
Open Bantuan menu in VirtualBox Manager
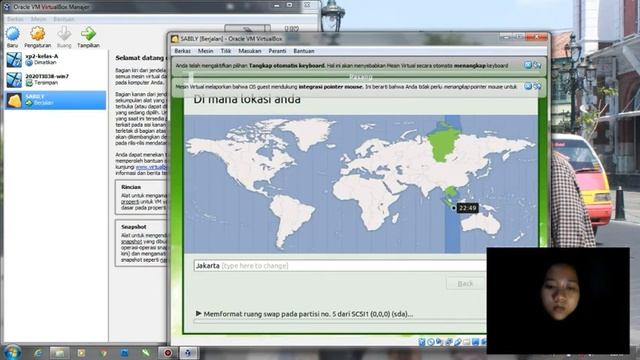64,19
